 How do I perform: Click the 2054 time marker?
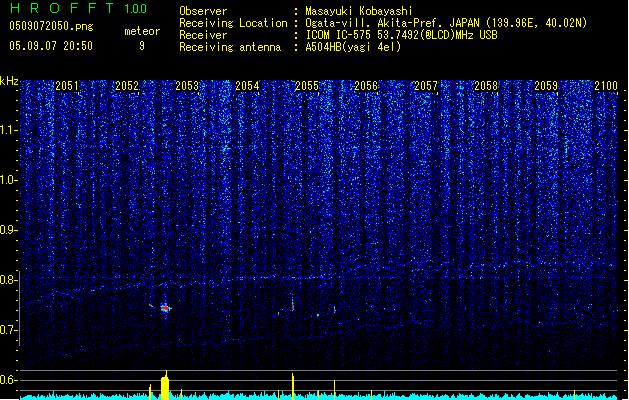(247, 86)
